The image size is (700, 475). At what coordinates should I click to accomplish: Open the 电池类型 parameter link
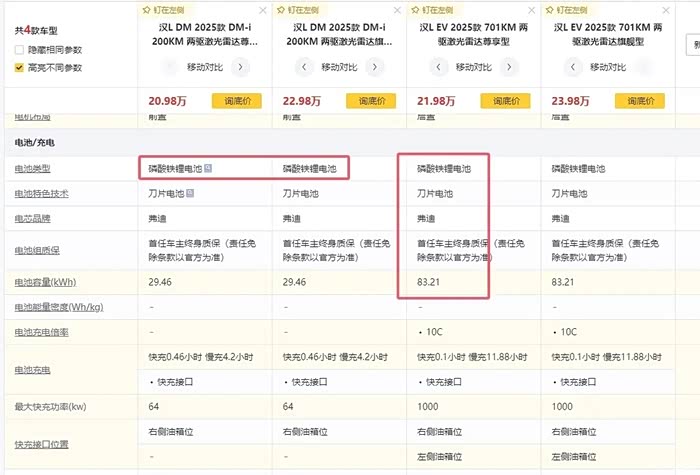(33, 169)
